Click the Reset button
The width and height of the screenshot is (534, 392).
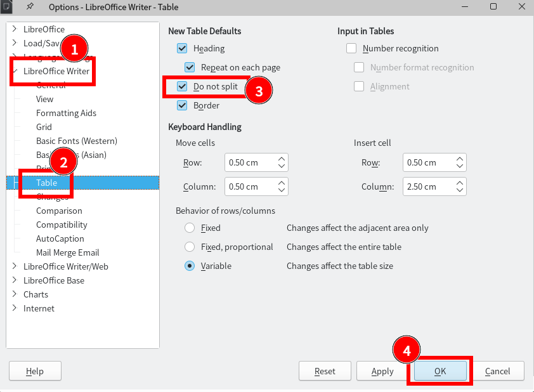click(x=325, y=371)
